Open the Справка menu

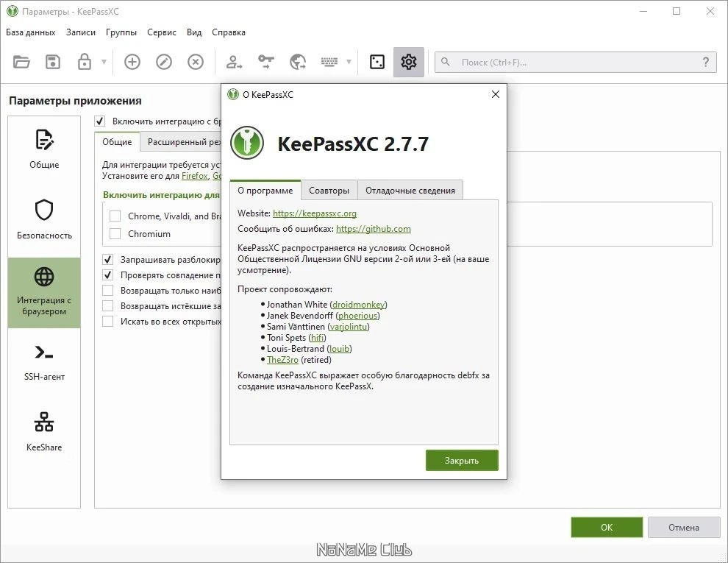(x=229, y=32)
